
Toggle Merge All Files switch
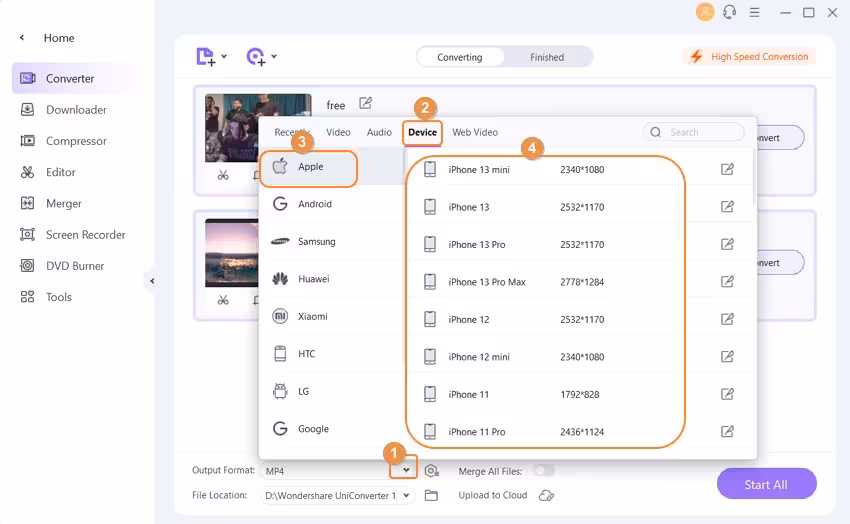pyautogui.click(x=544, y=470)
